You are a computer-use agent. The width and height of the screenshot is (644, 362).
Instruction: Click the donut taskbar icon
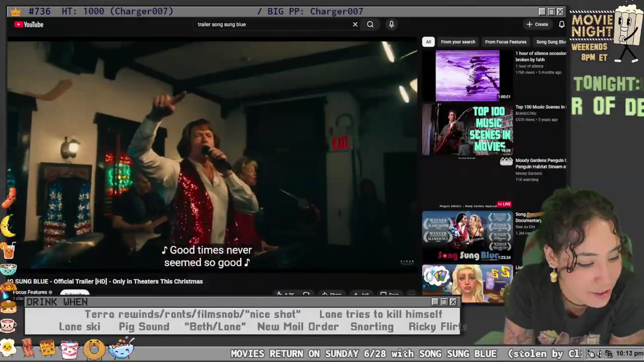point(94,349)
